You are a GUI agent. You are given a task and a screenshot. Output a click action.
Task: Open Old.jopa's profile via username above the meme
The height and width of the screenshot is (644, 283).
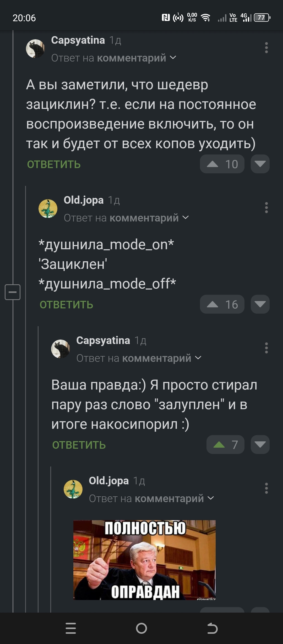click(x=109, y=481)
